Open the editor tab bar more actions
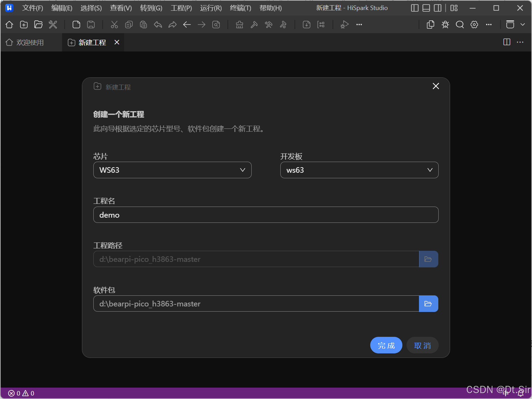This screenshot has height=399, width=532. [x=520, y=42]
